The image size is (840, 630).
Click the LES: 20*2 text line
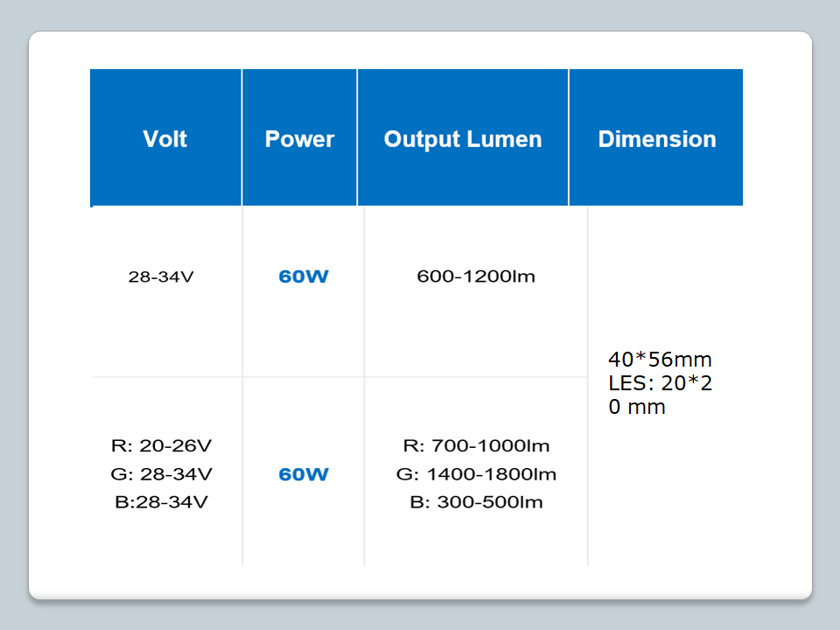[x=660, y=383]
